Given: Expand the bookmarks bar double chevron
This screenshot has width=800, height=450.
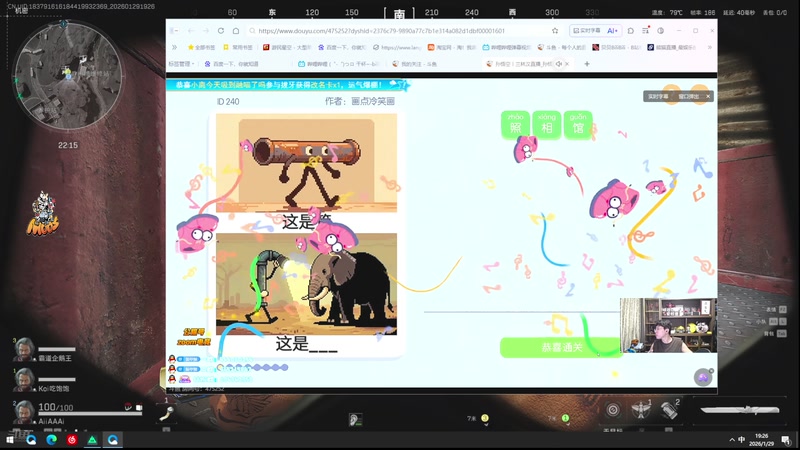Looking at the screenshot, I should (x=174, y=47).
